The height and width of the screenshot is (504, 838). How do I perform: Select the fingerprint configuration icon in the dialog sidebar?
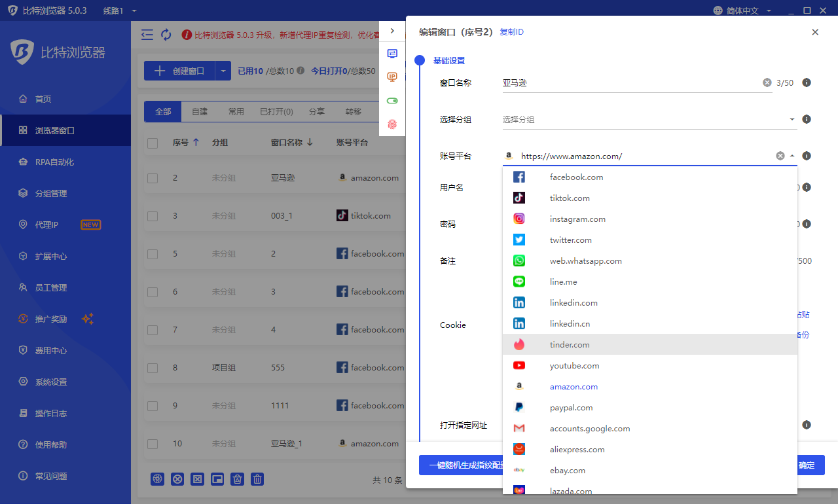click(392, 124)
